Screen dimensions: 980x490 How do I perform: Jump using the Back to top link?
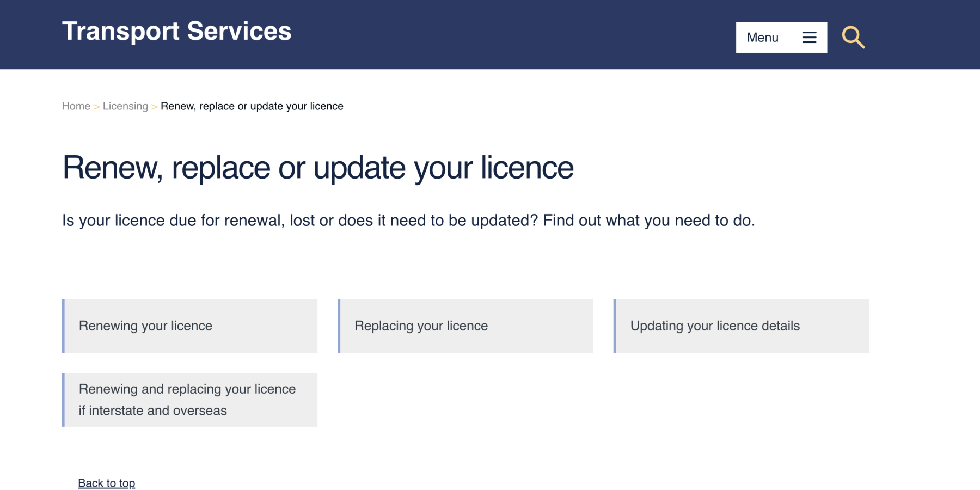pyautogui.click(x=106, y=483)
